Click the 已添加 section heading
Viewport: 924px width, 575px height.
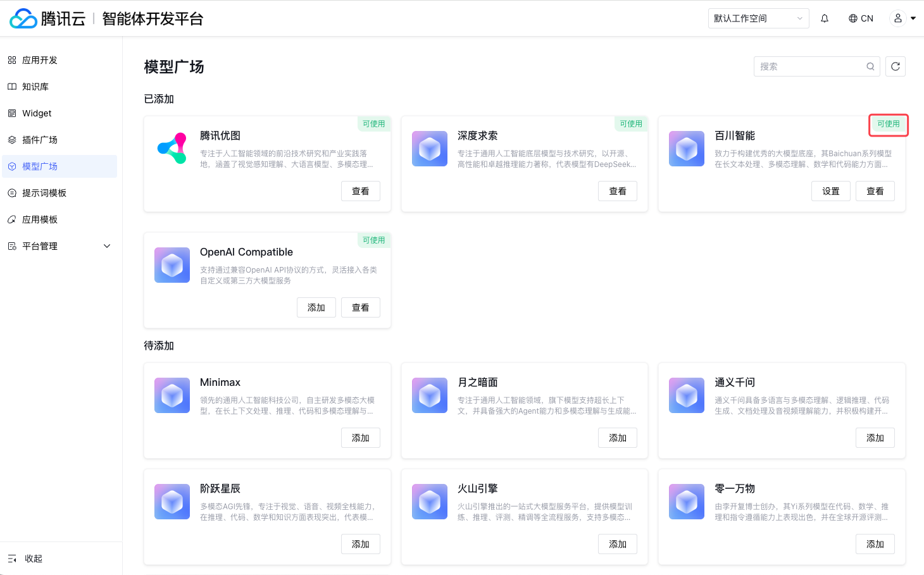tap(159, 99)
